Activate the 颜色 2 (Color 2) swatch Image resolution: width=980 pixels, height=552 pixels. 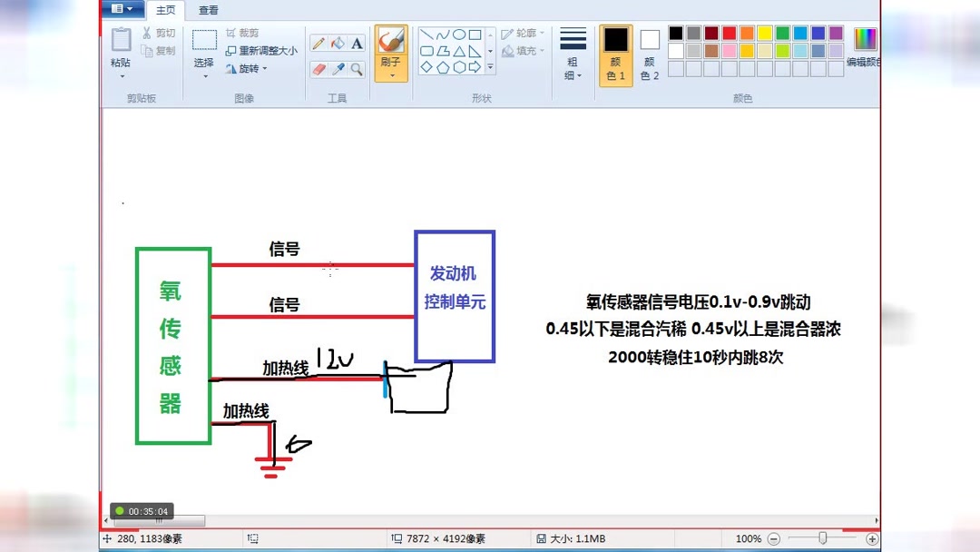[x=650, y=54]
